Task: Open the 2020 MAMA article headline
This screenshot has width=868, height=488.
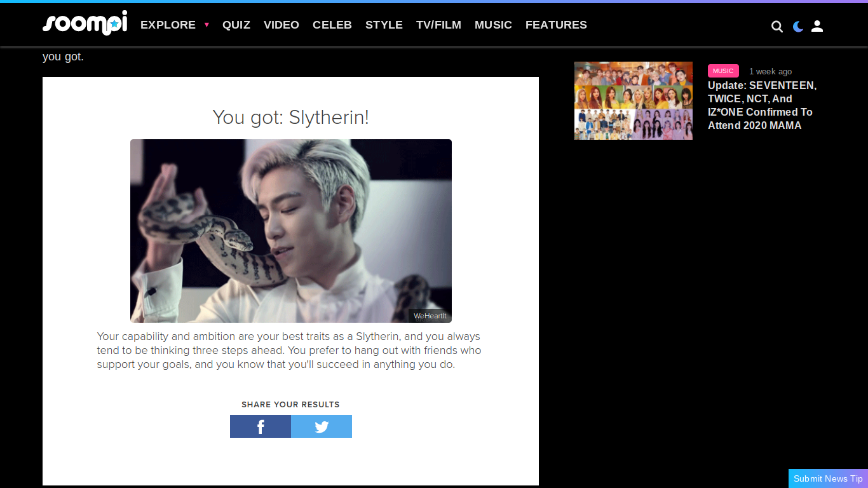Action: click(763, 105)
